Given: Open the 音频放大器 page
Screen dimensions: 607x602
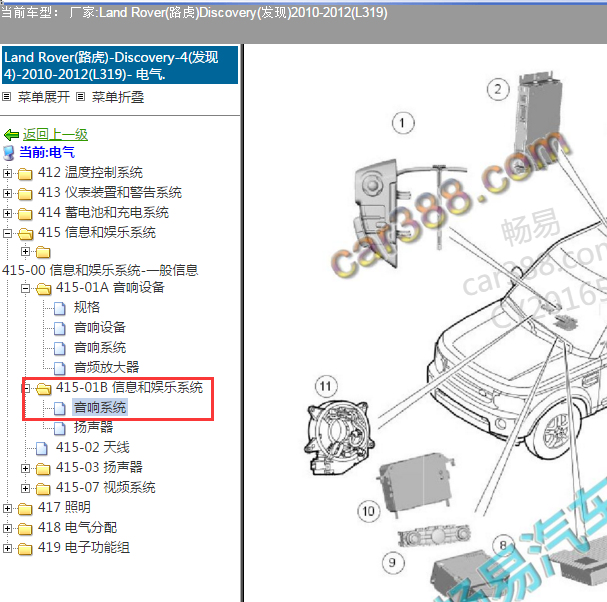Looking at the screenshot, I should tap(106, 367).
